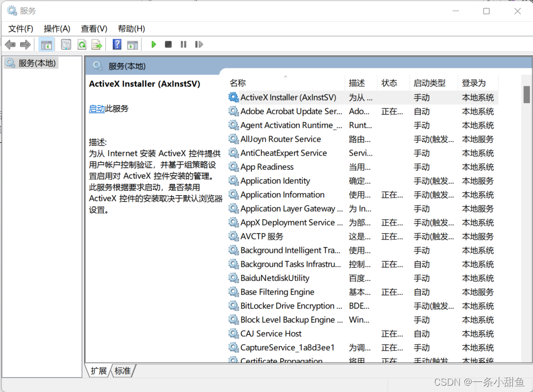Click the Back navigation arrow
Screen dimensions: 533x392
pyautogui.click(x=10, y=44)
